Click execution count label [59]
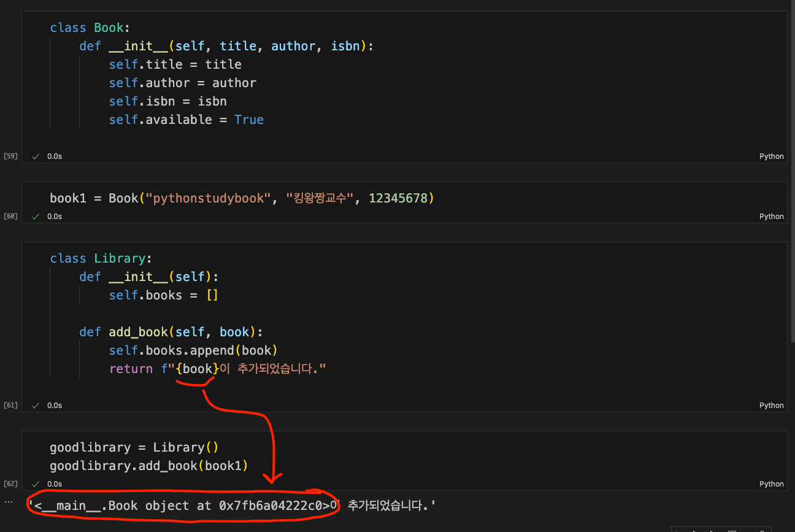 click(x=10, y=156)
